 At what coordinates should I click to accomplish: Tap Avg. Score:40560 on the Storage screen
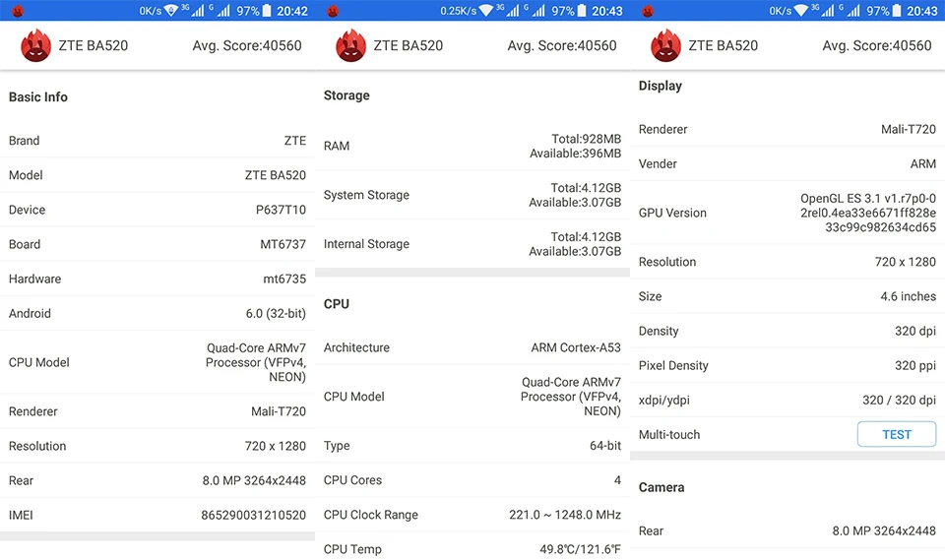(562, 46)
